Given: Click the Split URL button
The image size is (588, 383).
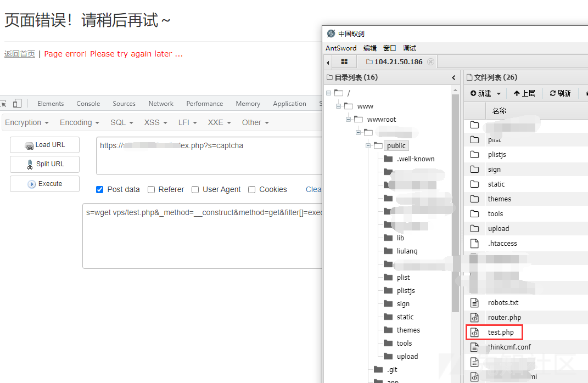Looking at the screenshot, I should (x=44, y=164).
